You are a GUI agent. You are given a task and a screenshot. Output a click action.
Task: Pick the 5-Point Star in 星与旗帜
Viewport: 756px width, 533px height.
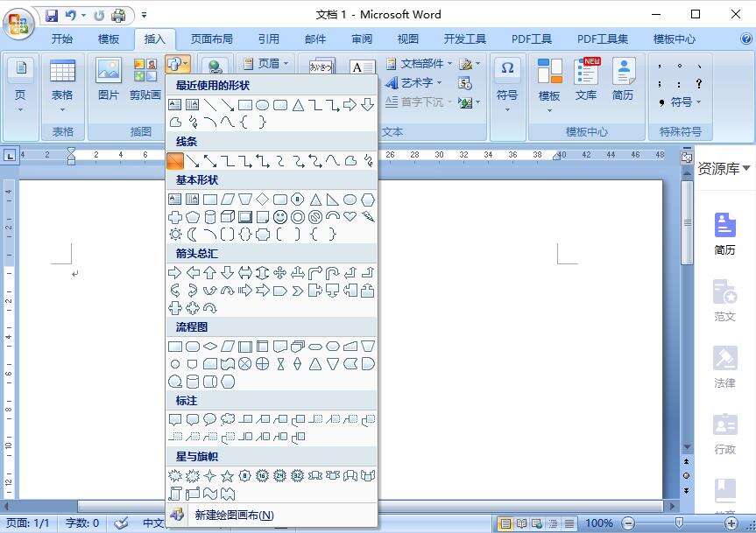pos(228,476)
